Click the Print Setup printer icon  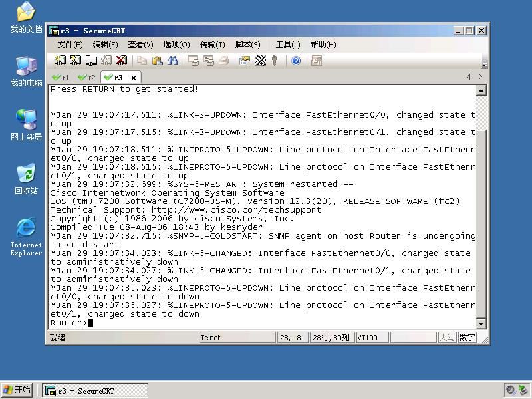click(224, 61)
